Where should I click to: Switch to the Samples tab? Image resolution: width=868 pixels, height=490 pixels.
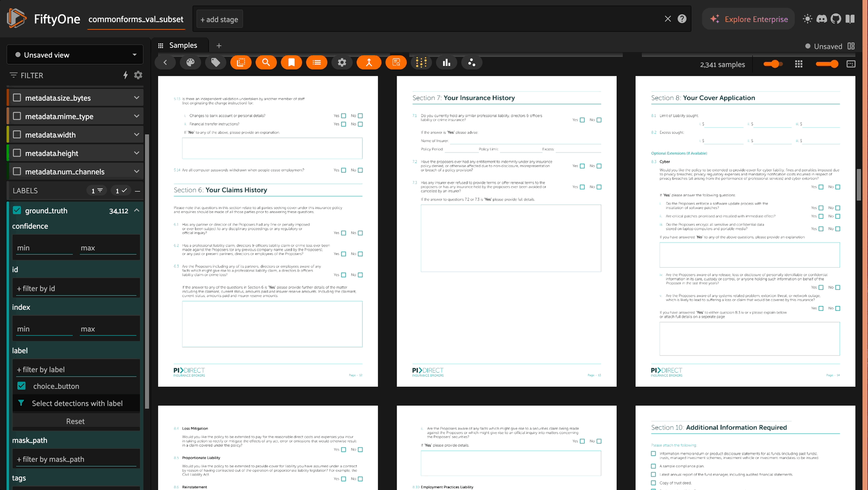coord(183,45)
